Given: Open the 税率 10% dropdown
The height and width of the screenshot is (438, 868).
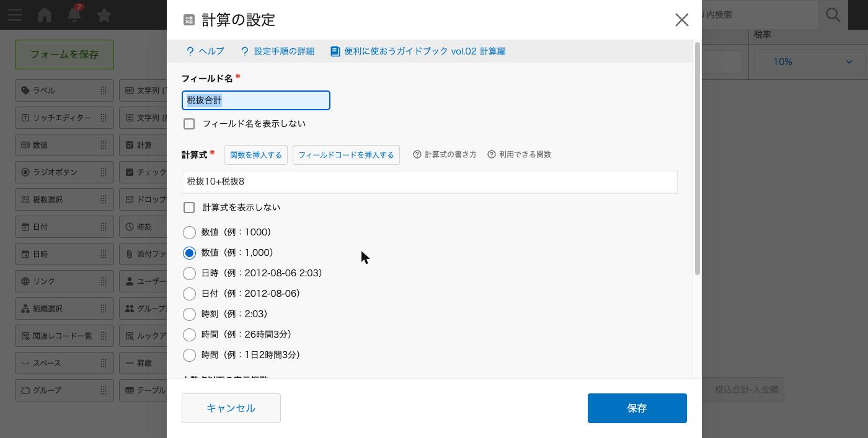Looking at the screenshot, I should pyautogui.click(x=809, y=62).
